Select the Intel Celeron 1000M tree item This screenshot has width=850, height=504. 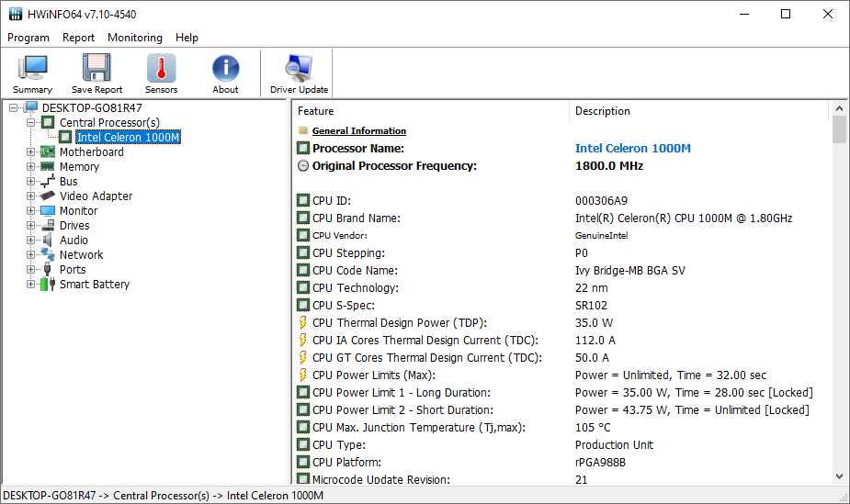pyautogui.click(x=128, y=137)
